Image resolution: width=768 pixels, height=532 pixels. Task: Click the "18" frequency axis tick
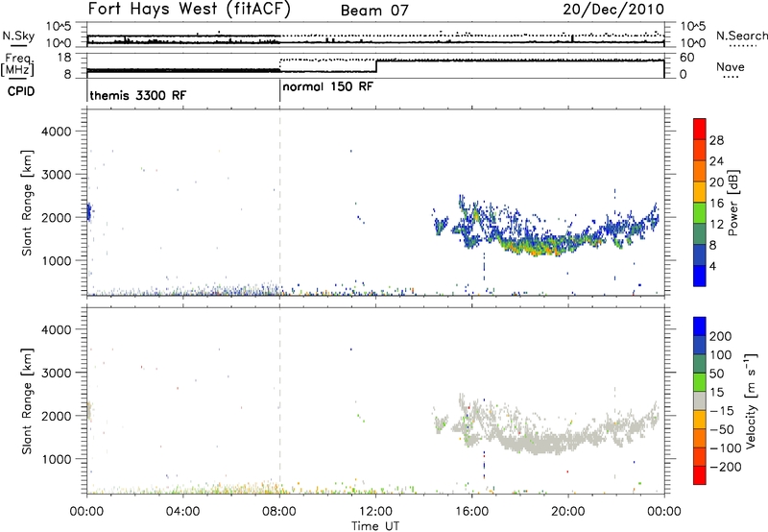(x=64, y=58)
